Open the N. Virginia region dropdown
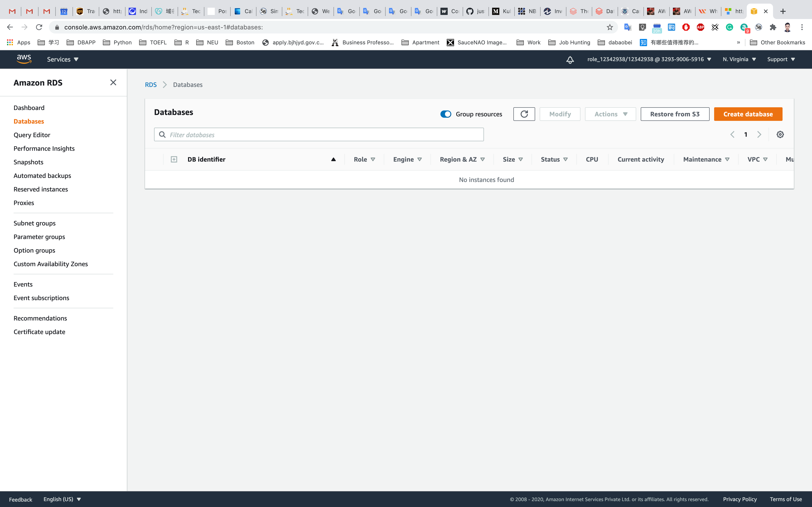 coord(739,59)
